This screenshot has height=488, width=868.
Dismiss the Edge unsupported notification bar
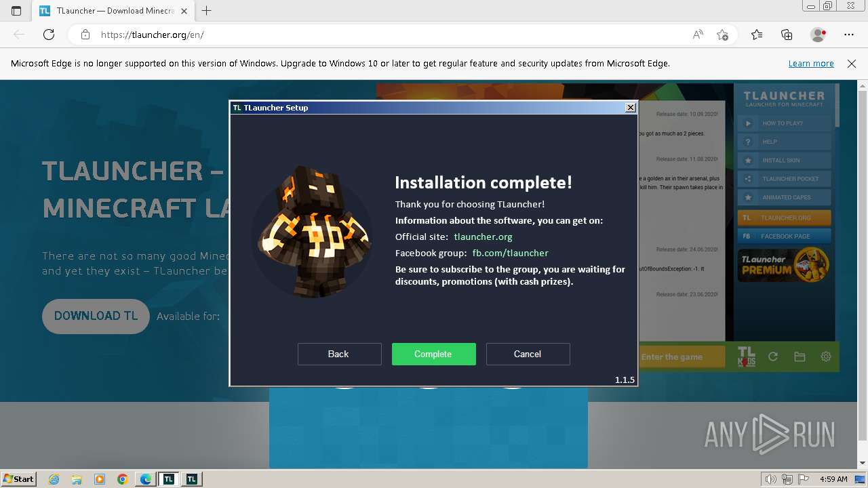(x=852, y=63)
